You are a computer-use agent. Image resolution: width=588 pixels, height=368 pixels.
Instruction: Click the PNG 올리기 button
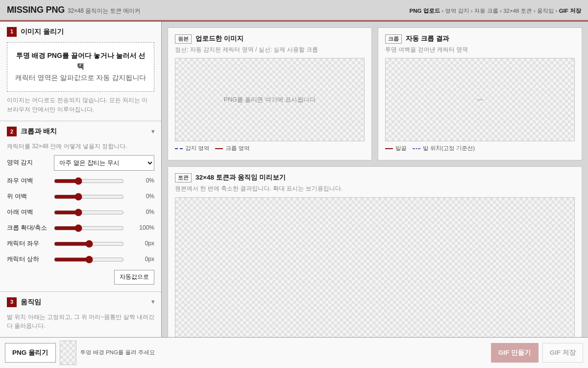tap(30, 353)
